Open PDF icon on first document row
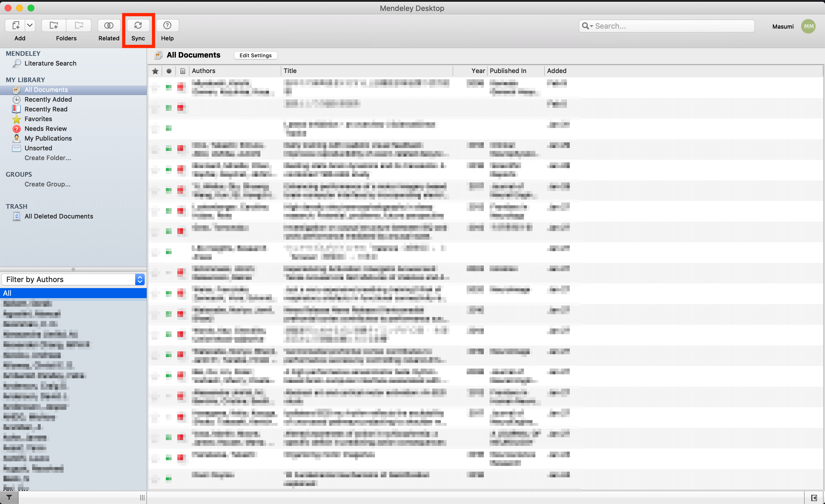Image resolution: width=825 pixels, height=504 pixels. tap(181, 87)
